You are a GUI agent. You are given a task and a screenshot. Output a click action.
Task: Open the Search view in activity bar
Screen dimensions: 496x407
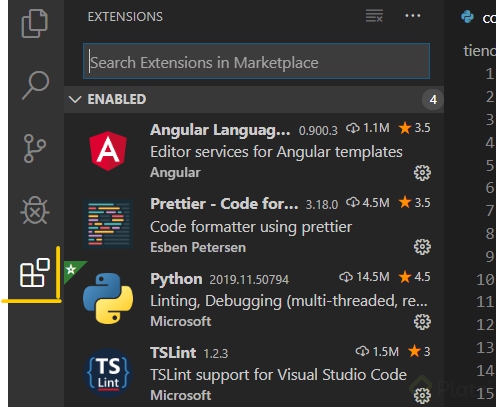pos(36,85)
